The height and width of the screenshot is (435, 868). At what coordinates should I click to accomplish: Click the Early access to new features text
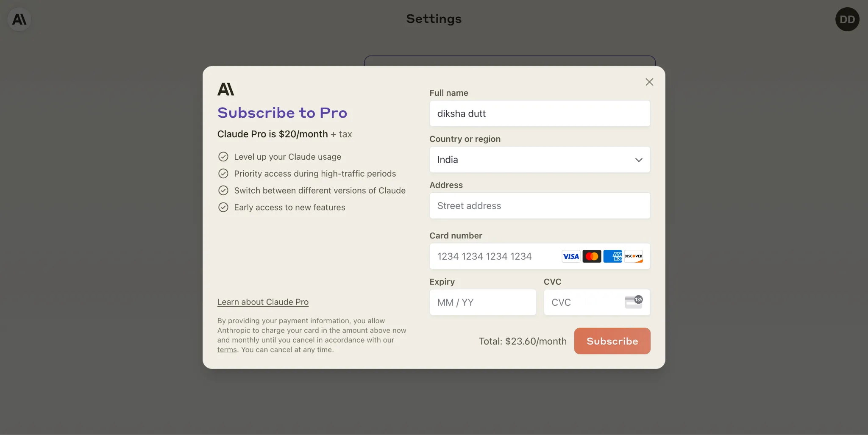point(289,207)
